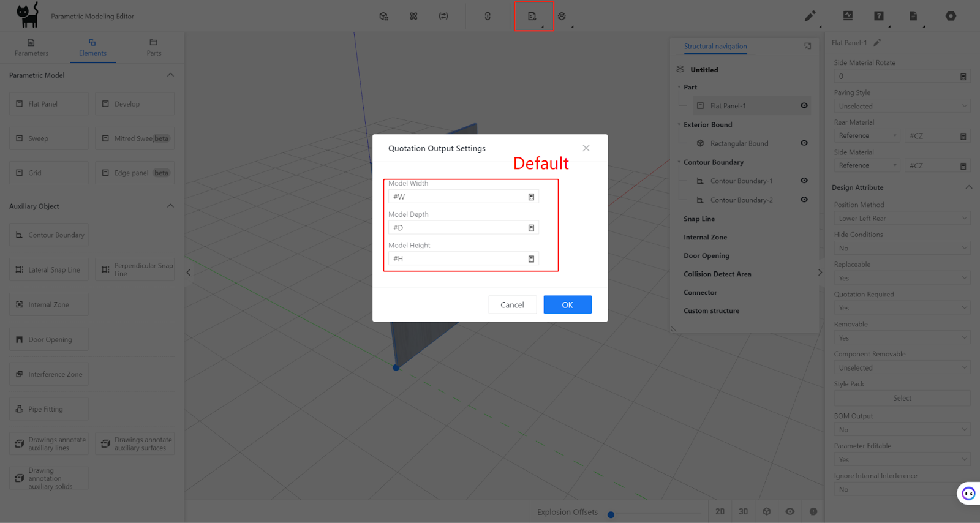This screenshot has width=980, height=523.
Task: Click Cancel in the dialog
Action: pyautogui.click(x=512, y=305)
